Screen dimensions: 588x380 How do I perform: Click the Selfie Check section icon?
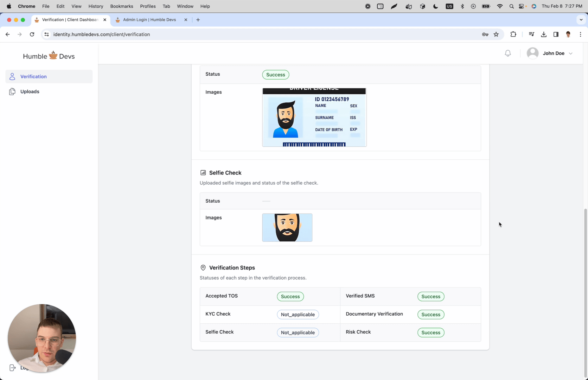203,173
